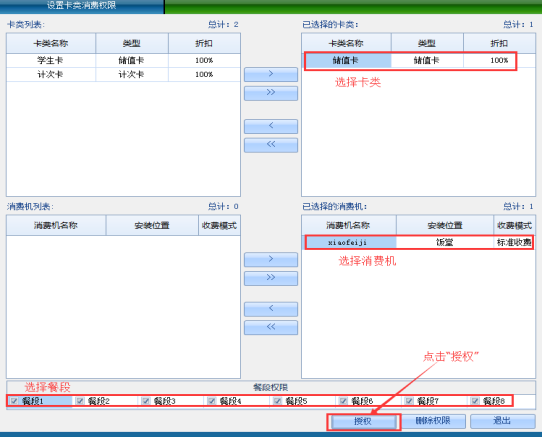The width and height of the screenshot is (542, 437).
Task: Click the 删除权限 button
Action: tap(433, 421)
